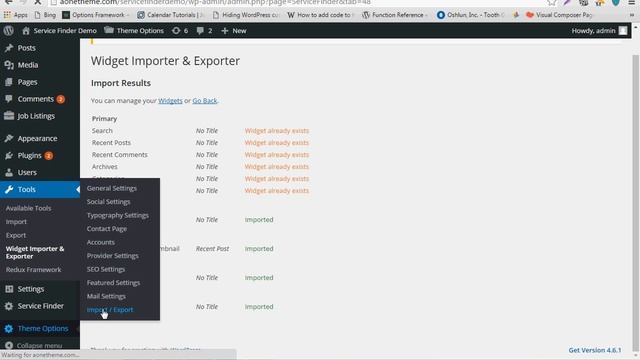Open Theme Options in admin bar

(134, 31)
